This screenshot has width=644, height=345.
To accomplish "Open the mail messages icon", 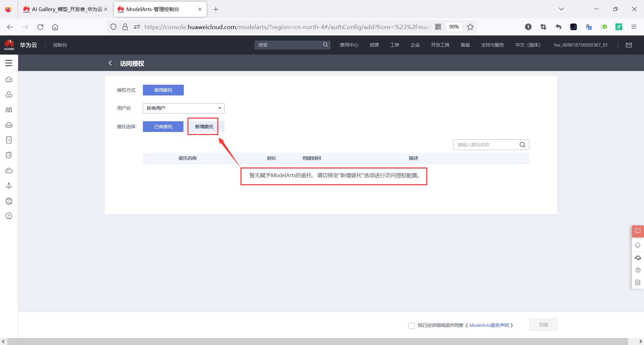I will point(629,45).
